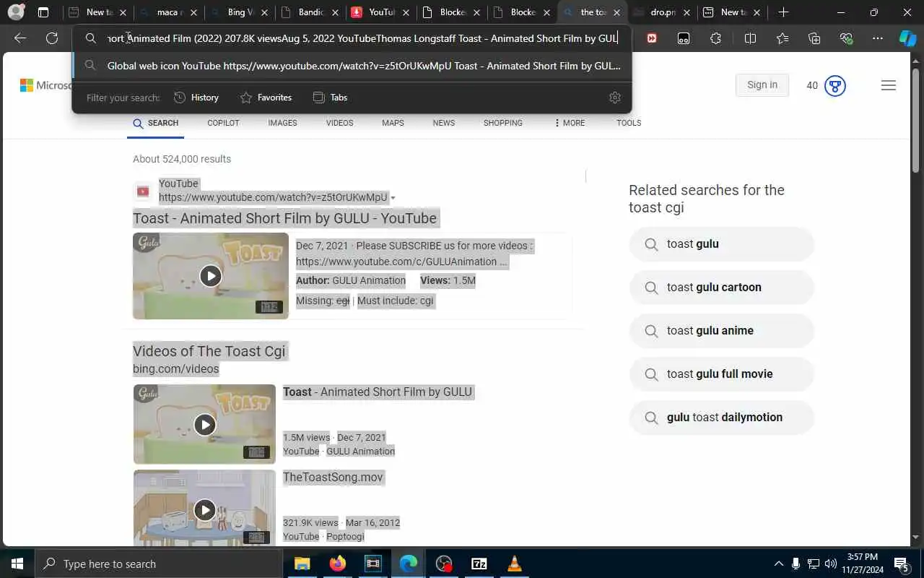Viewport: 924px width, 578px height.
Task: Play TheToastSong.mov video thumbnail
Action: click(204, 508)
